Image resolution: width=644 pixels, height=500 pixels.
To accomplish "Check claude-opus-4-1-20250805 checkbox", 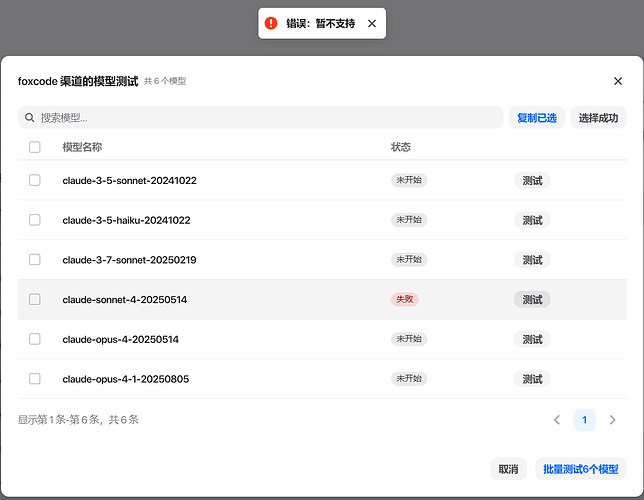I will pos(34,379).
